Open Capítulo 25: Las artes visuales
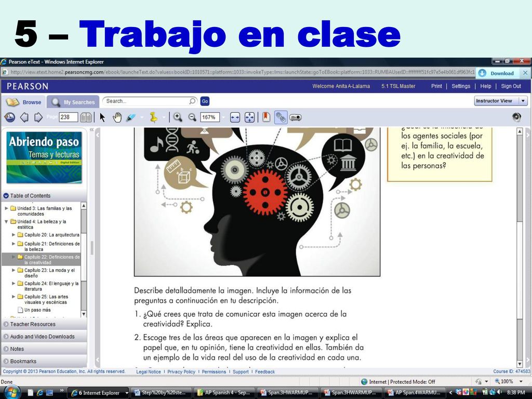Screen dimensions: 532x399 [46, 299]
